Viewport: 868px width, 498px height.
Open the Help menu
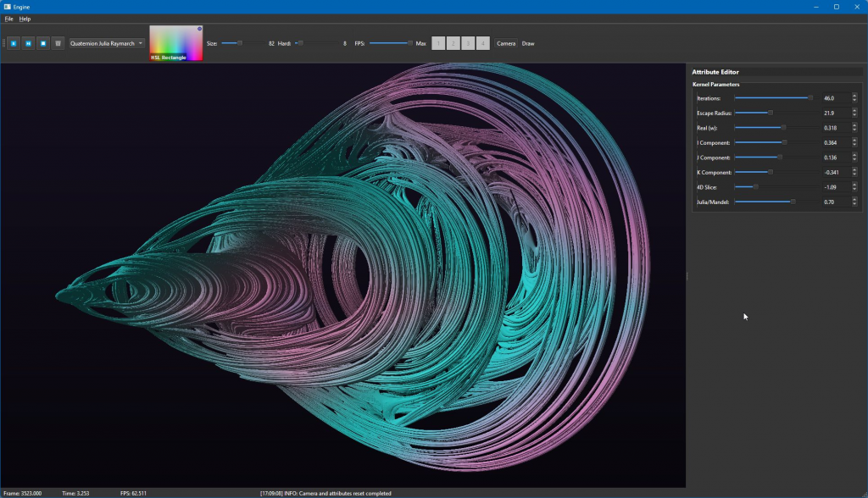[x=25, y=19]
